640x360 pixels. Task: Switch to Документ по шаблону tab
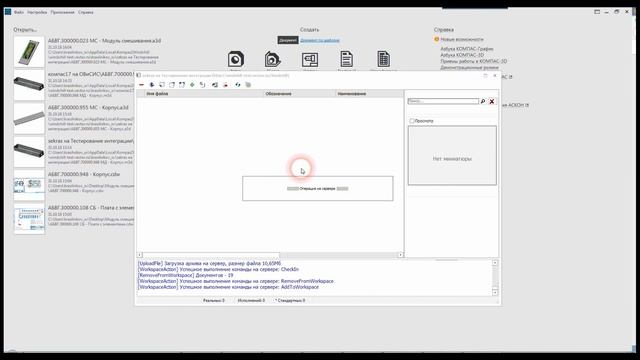(x=320, y=40)
